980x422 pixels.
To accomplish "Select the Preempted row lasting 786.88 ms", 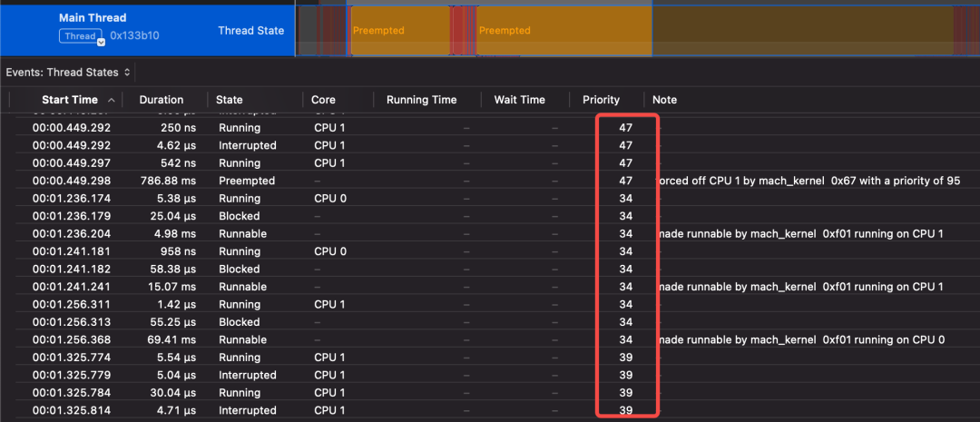I will 245,181.
